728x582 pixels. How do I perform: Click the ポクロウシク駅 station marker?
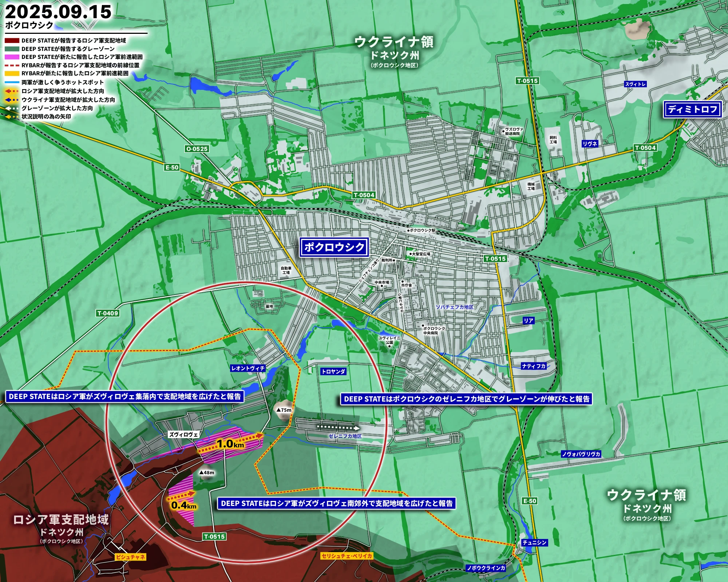[x=409, y=231]
